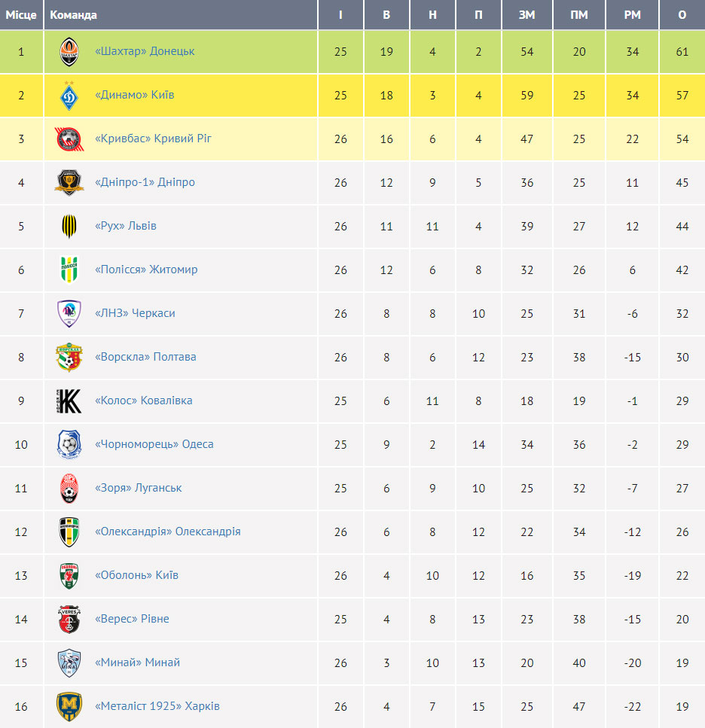Image resolution: width=705 pixels, height=728 pixels.
Task: Click the Dynamo Kyiv club crest
Action: pyautogui.click(x=69, y=95)
